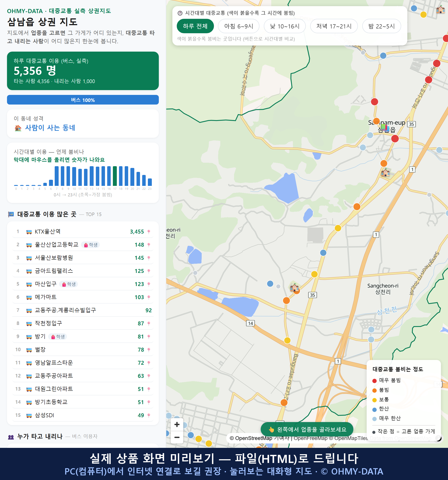Click the house icon in 이 동네 성격
Viewport: 448px width, 480px height.
tap(18, 128)
